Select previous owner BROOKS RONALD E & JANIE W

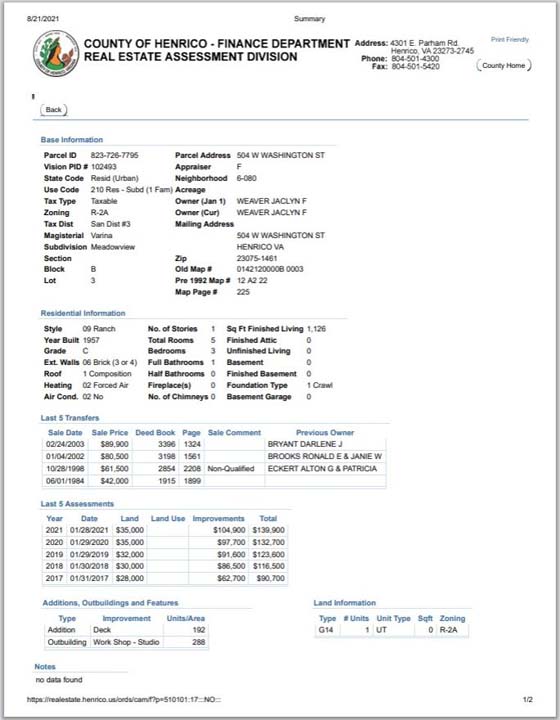click(325, 456)
